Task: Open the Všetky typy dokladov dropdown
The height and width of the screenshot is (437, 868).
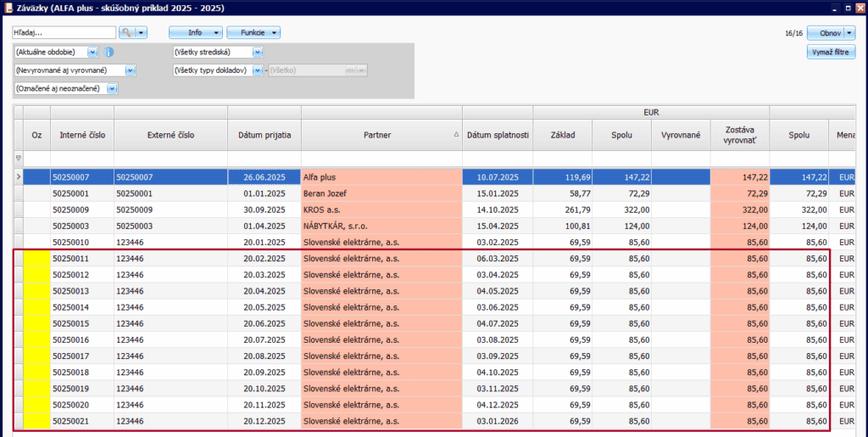Action: [258, 70]
